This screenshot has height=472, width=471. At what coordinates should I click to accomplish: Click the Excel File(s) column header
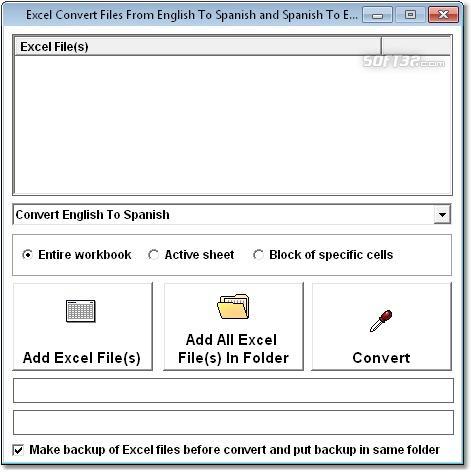click(x=198, y=46)
